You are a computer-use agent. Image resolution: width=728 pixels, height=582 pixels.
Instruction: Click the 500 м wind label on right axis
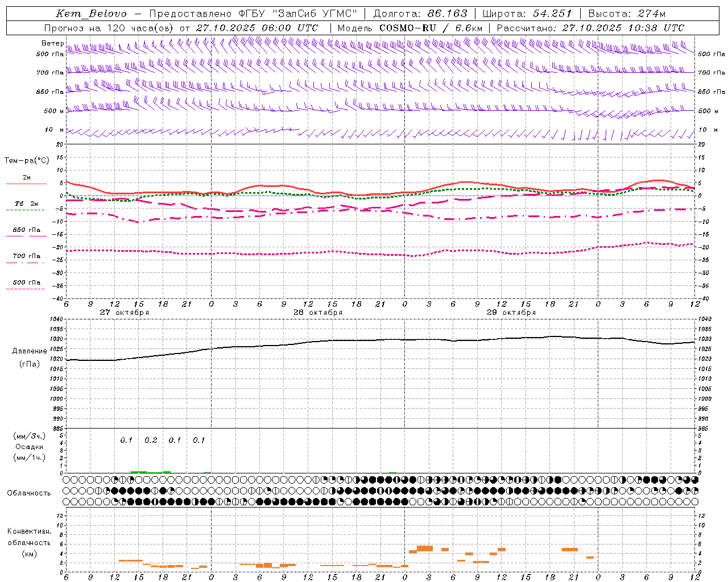pyautogui.click(x=708, y=111)
